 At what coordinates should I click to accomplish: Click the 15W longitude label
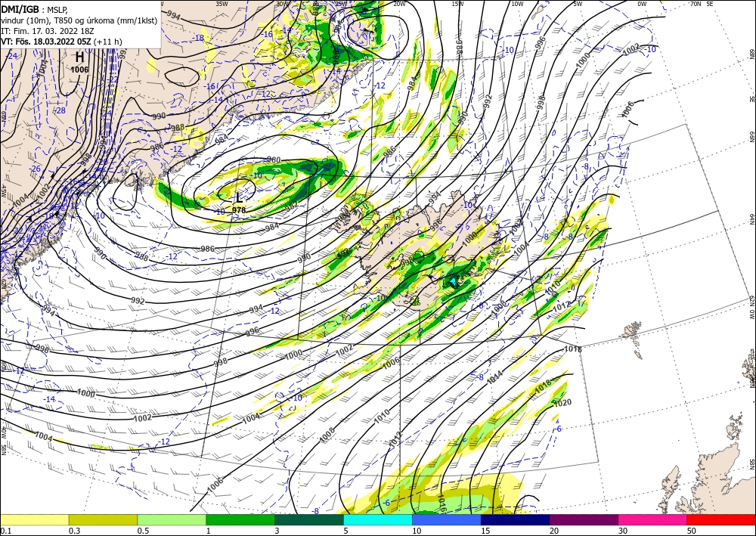[458, 3]
